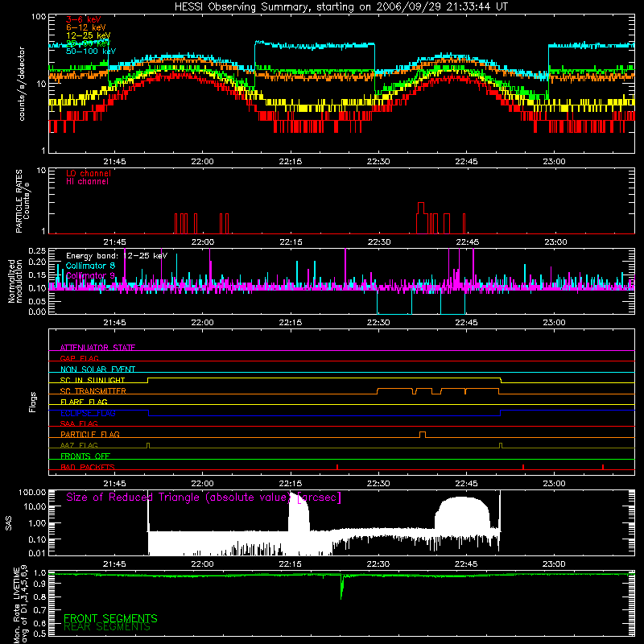644x644 pixels.
Task: Select the Collimator 8 legend entry
Action: click(x=90, y=266)
